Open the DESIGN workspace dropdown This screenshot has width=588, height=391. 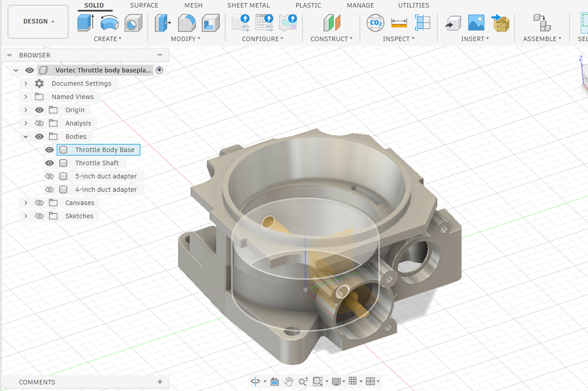[38, 21]
